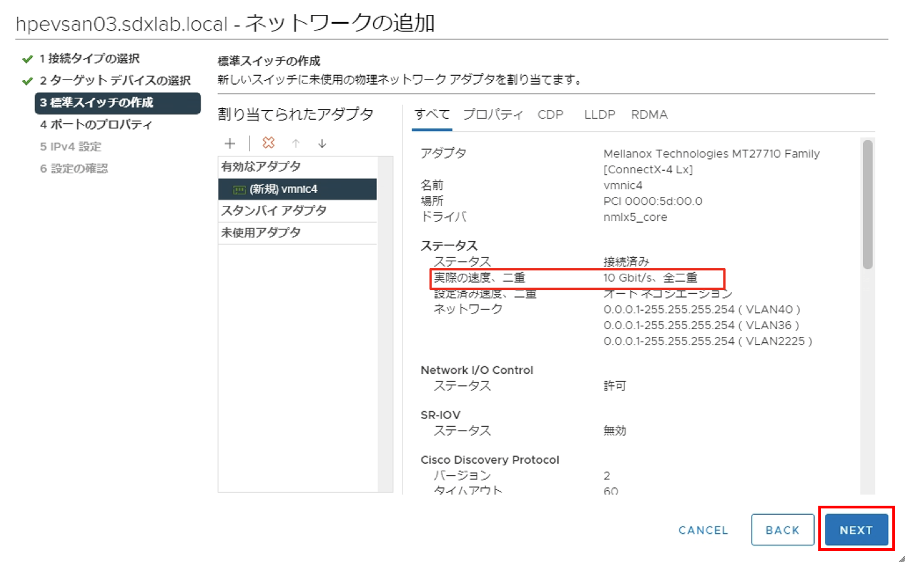Select the 有効なアダプタ group row
This screenshot has width=906, height=562.
pyautogui.click(x=298, y=167)
